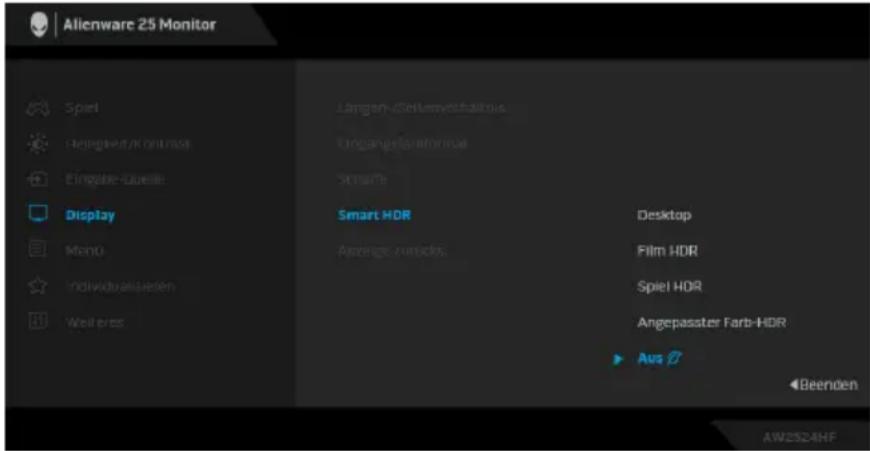This screenshot has height=451, width=870.
Task: Select the Anzeige zurücks. reset option
Action: [392, 251]
